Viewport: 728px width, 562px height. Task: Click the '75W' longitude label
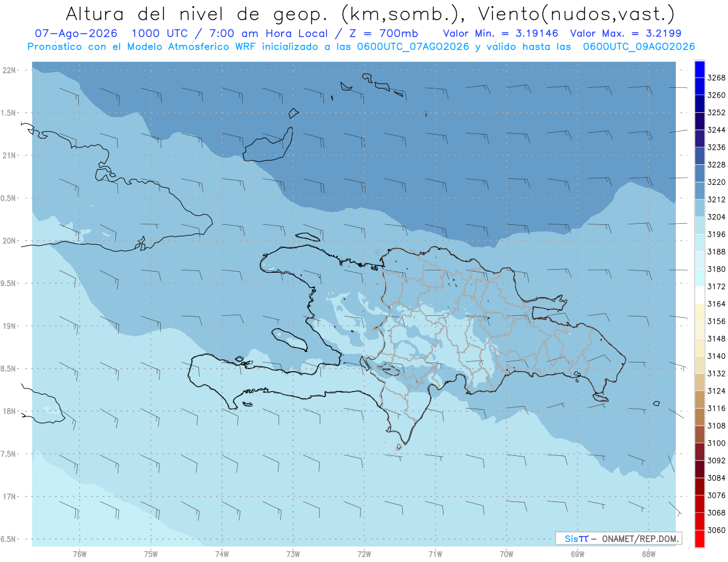(151, 554)
